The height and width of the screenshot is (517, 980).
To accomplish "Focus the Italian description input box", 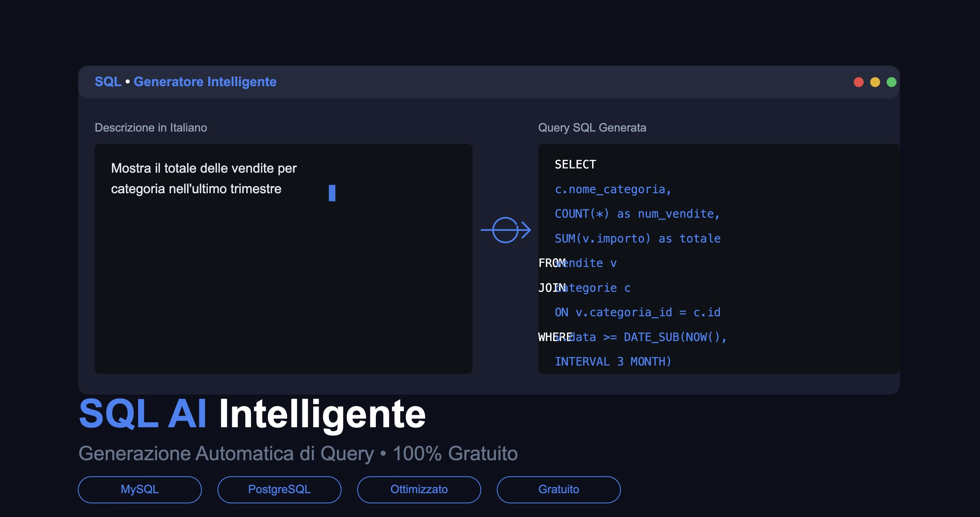I will click(x=283, y=259).
